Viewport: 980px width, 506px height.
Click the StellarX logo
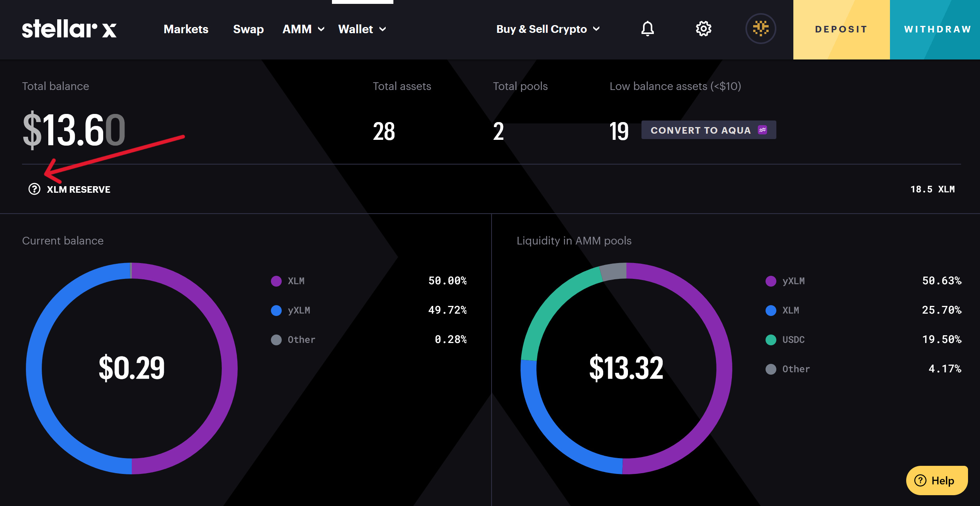click(69, 29)
